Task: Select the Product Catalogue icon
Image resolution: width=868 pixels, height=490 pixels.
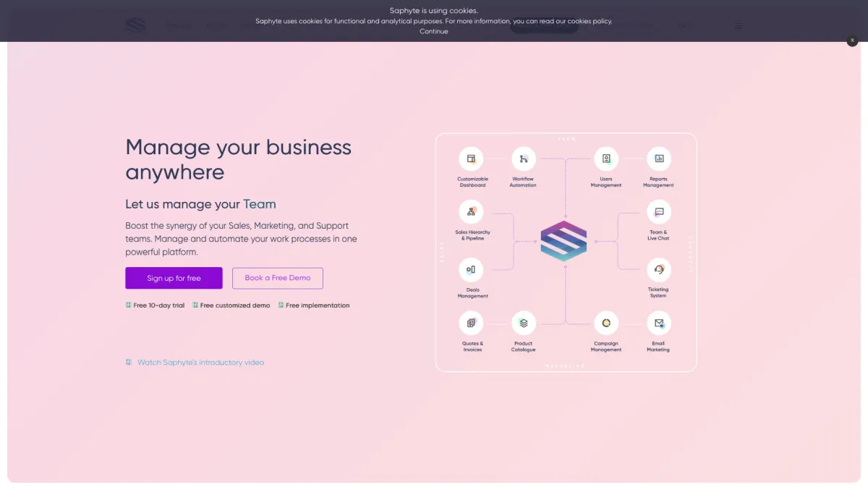Action: (x=523, y=323)
